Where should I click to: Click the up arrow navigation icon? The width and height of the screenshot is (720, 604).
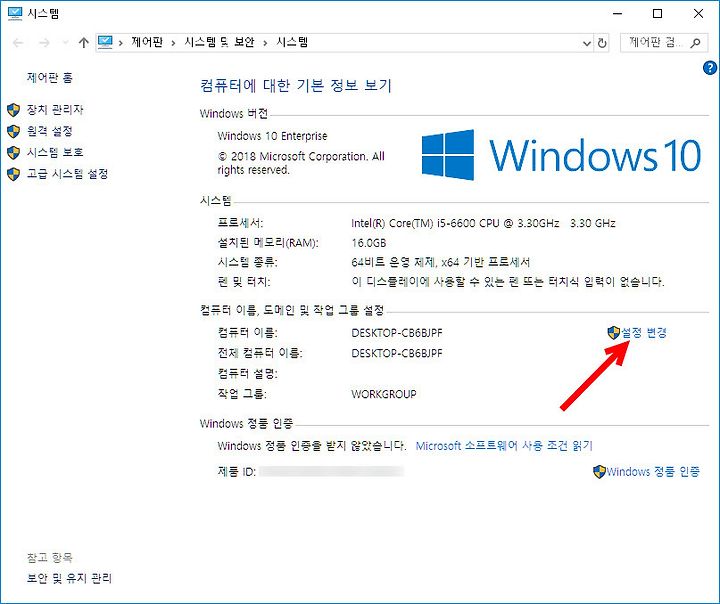point(83,43)
